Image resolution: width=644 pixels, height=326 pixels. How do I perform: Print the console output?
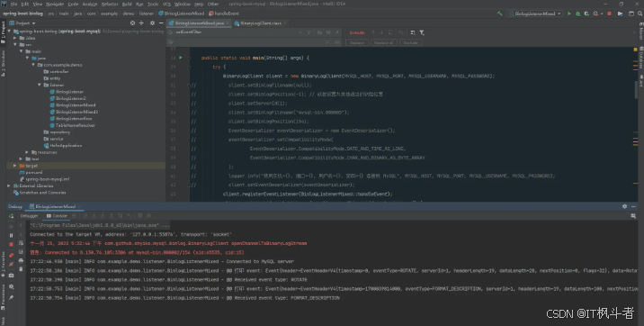point(21,260)
